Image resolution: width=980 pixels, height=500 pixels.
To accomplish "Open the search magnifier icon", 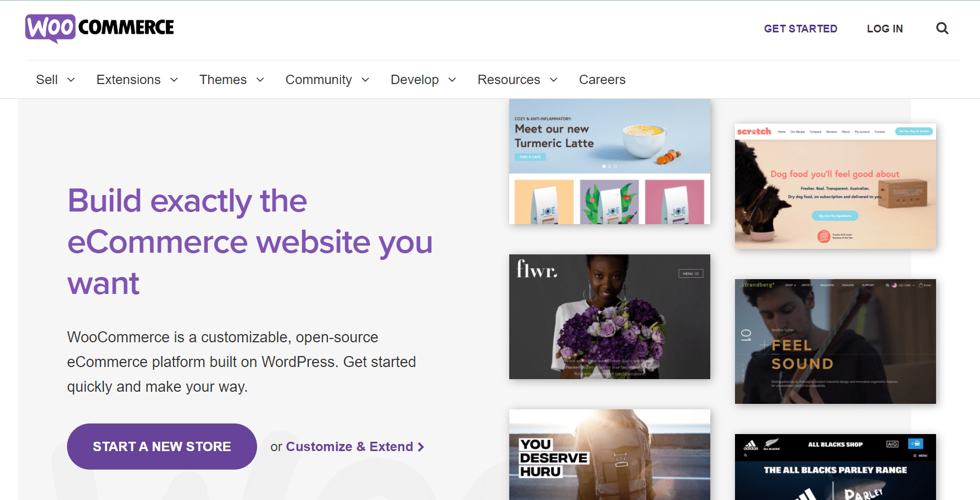I will [942, 29].
